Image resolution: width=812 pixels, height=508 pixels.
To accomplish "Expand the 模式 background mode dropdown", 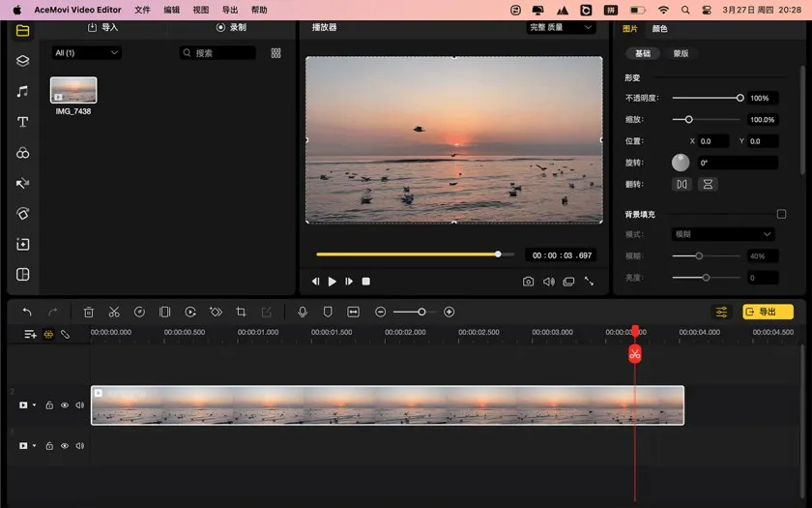I will pyautogui.click(x=724, y=234).
